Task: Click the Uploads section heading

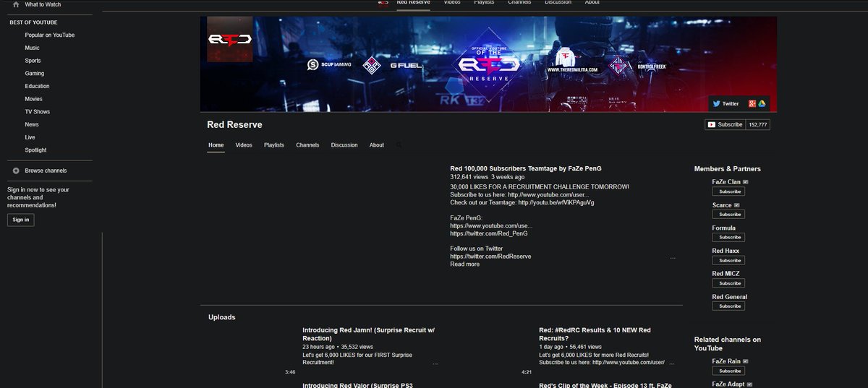Action: [221, 317]
